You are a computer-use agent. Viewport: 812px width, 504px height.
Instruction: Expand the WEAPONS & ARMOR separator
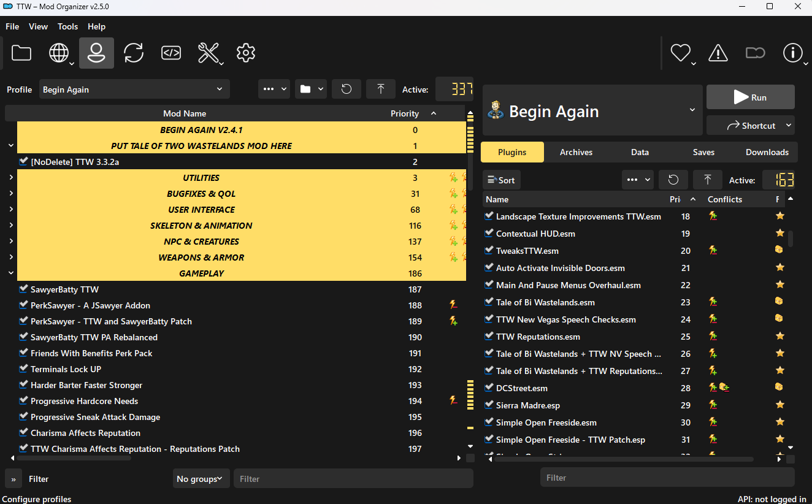coord(11,258)
